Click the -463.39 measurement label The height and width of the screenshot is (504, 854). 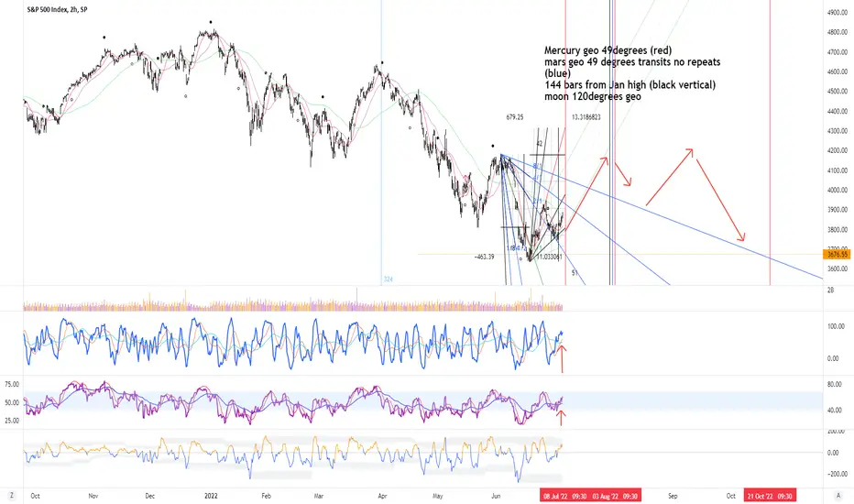click(484, 257)
